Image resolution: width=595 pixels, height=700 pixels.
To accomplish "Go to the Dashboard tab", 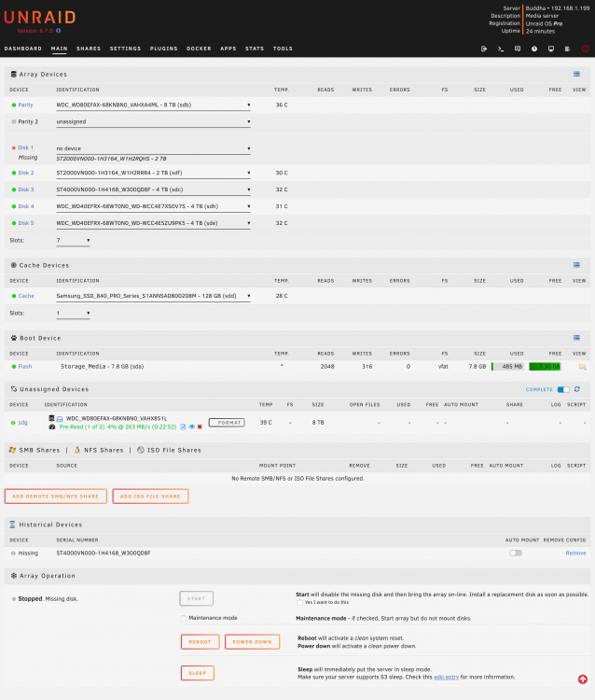I will 22,49.
